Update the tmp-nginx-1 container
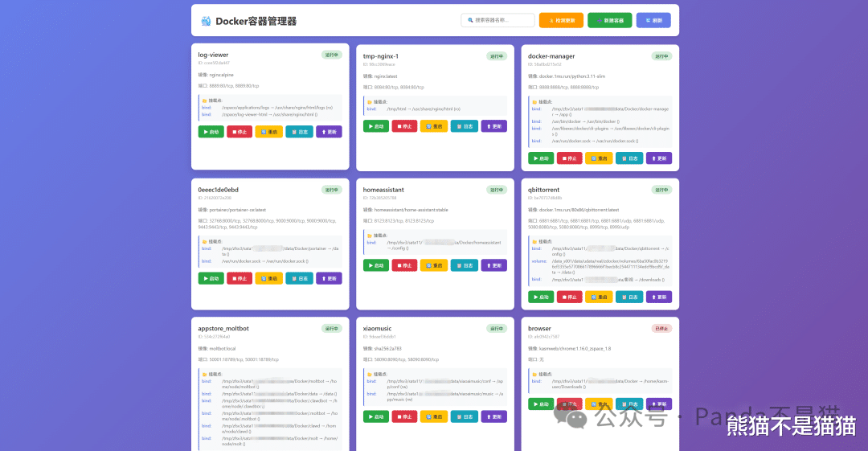 (x=493, y=126)
